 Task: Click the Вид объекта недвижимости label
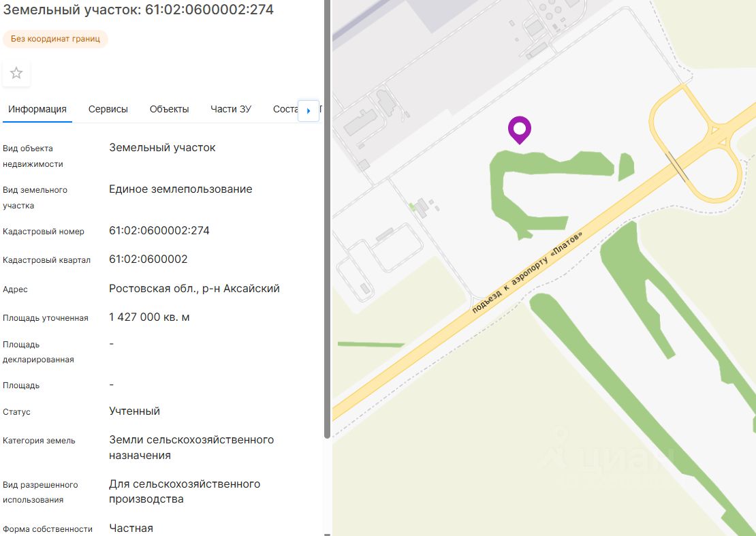(33, 156)
